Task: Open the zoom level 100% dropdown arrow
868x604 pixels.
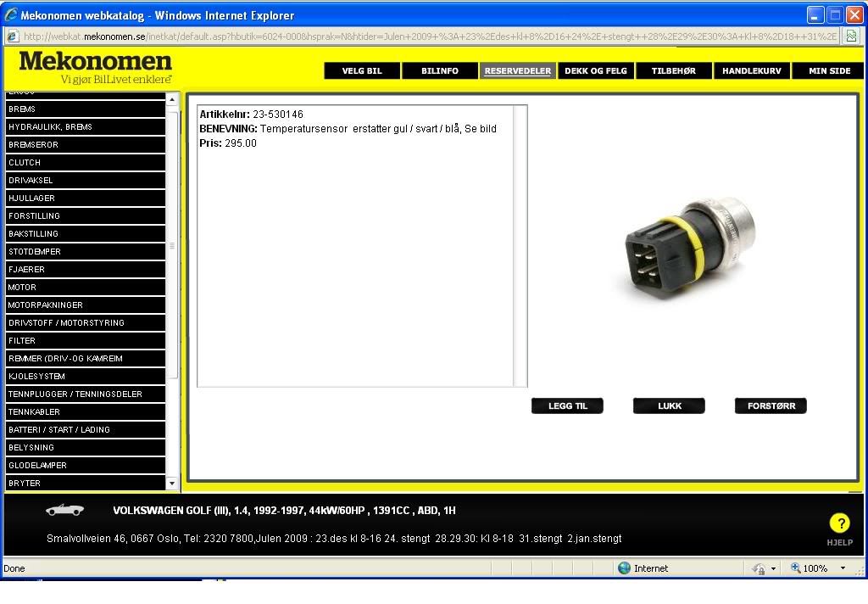Action: (x=843, y=568)
